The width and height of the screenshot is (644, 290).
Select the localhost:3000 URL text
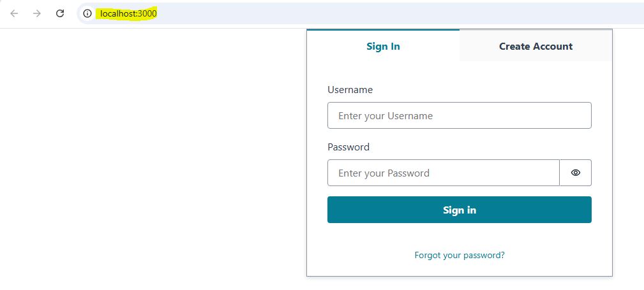pyautogui.click(x=128, y=13)
